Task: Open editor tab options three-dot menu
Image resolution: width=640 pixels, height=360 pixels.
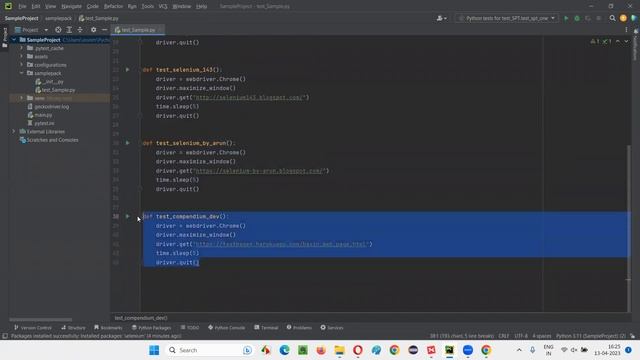Action: tap(626, 30)
